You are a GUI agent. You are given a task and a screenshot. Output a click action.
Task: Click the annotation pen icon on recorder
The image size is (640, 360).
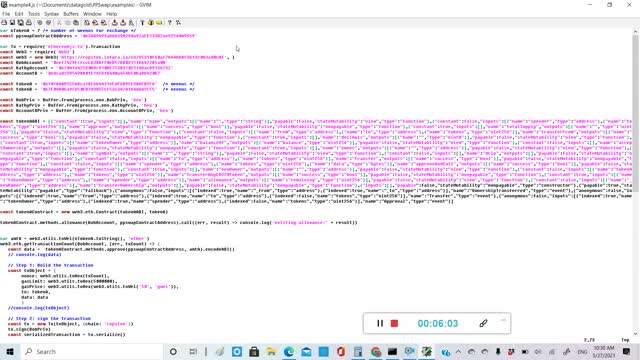(483, 323)
